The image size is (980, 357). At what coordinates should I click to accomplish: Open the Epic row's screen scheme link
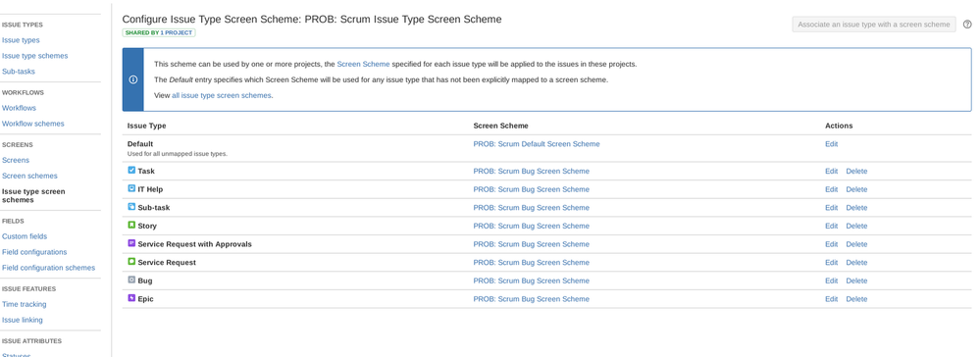(532, 299)
